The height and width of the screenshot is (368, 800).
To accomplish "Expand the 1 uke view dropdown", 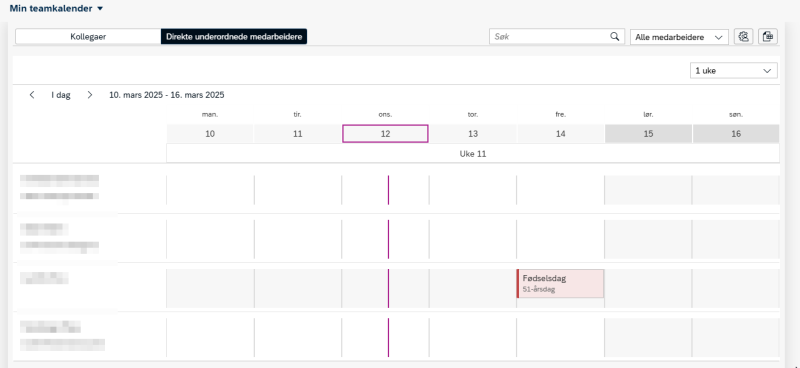I will tap(734, 70).
